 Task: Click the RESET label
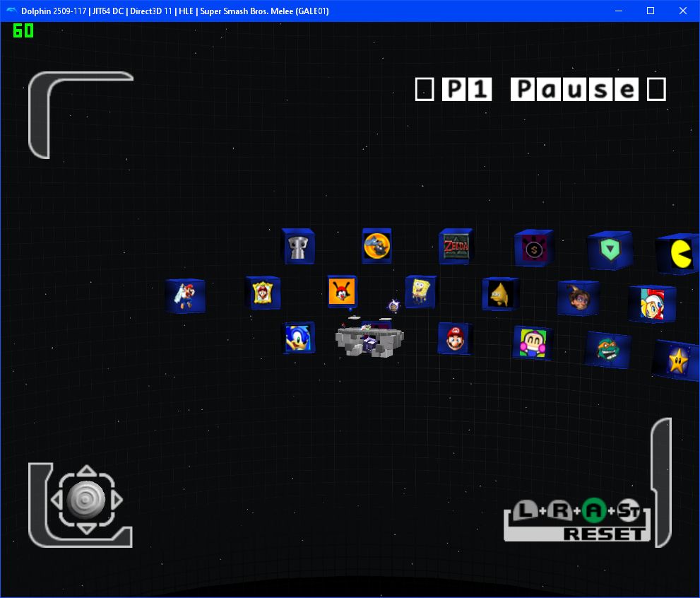(x=604, y=534)
